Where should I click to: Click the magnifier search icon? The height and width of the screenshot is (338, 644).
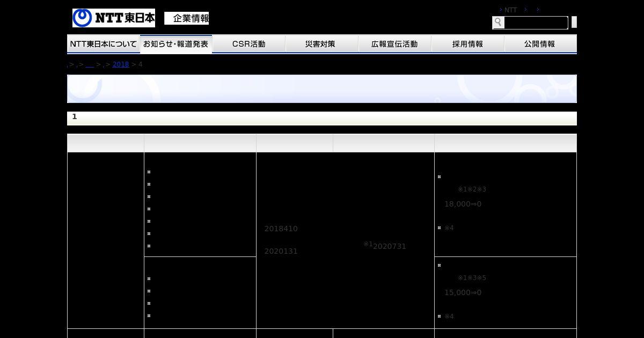tap(498, 22)
